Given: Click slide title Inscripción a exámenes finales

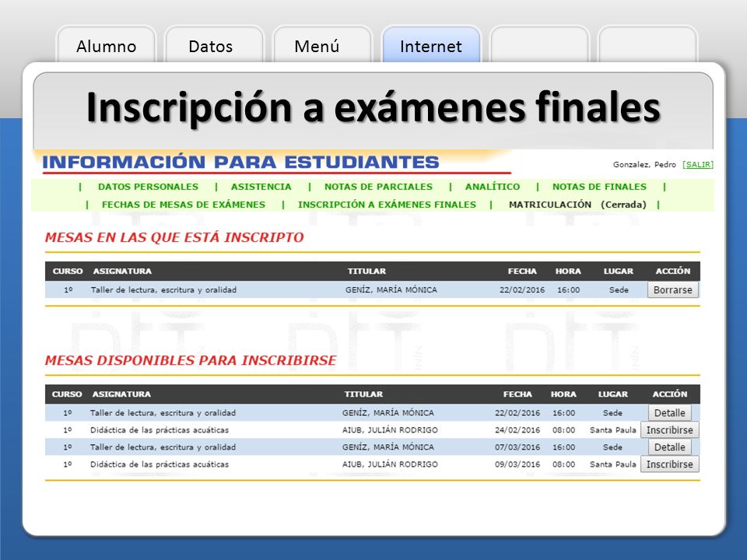Looking at the screenshot, I should [373, 107].
